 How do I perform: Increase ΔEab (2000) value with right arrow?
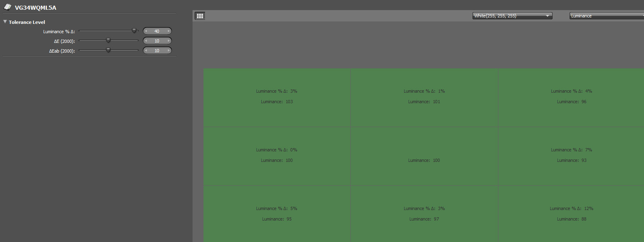point(169,51)
